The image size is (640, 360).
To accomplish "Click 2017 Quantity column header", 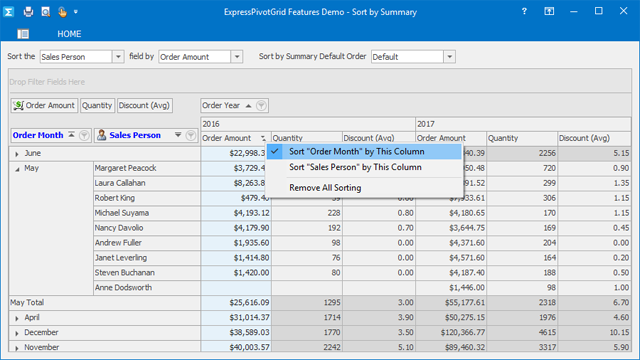I will pos(522,138).
